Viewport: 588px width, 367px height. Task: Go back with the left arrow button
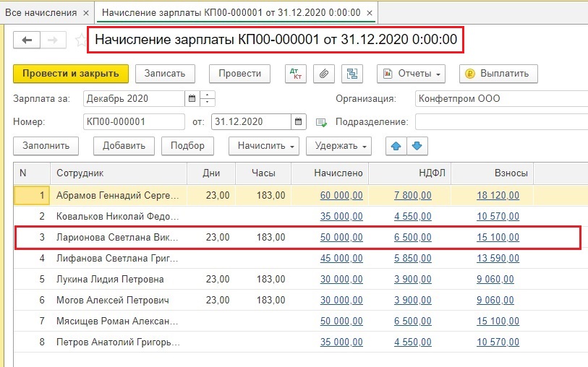point(27,40)
